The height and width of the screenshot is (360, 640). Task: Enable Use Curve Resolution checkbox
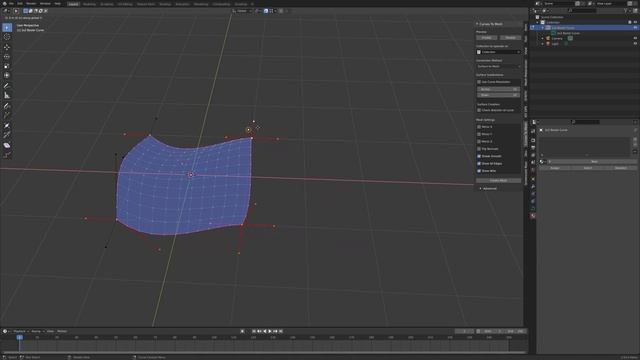479,82
